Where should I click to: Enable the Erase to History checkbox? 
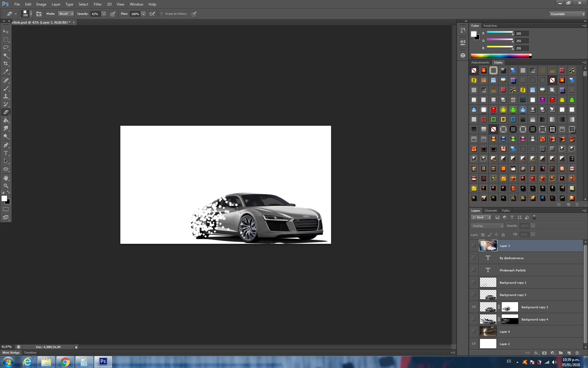(162, 14)
